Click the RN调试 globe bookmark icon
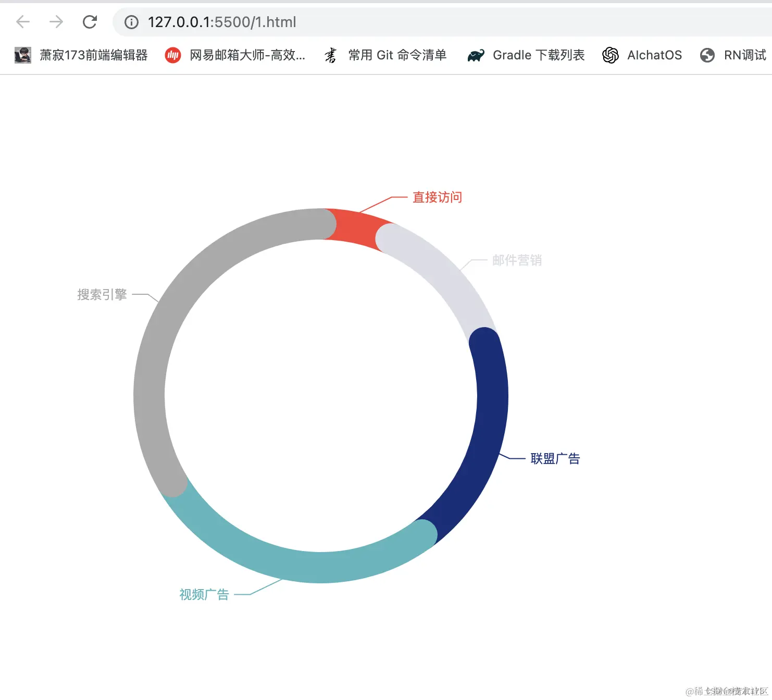The image size is (772, 700). (x=707, y=55)
